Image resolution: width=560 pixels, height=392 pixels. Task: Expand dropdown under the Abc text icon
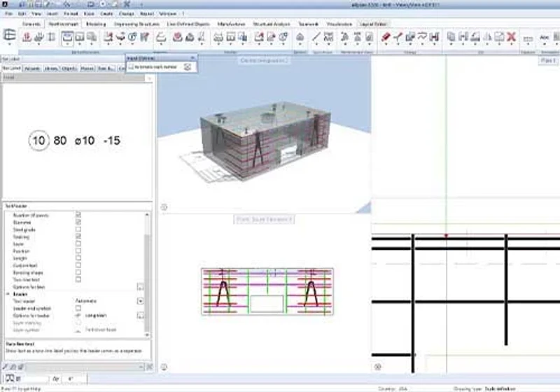point(545,44)
